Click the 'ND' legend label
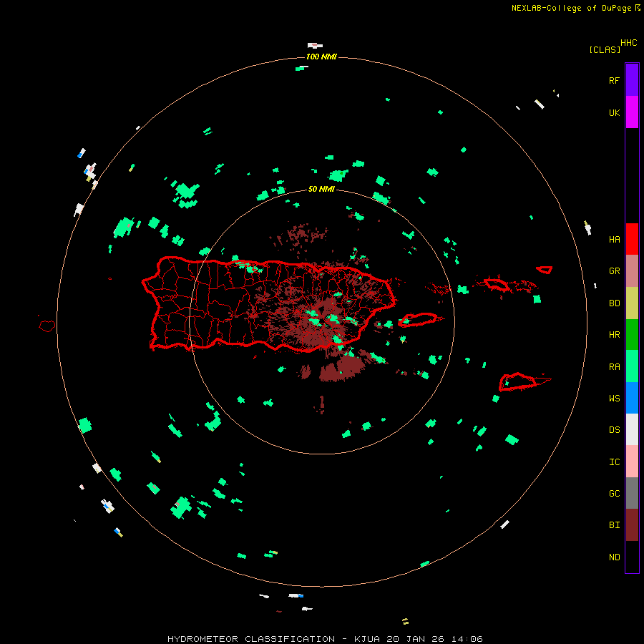 pos(614,557)
